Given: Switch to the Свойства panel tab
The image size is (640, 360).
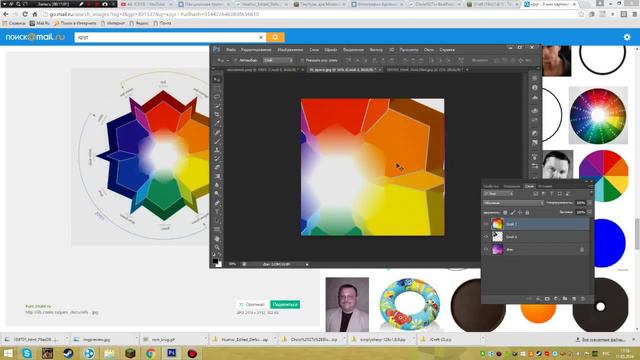Looking at the screenshot, I should point(491,186).
